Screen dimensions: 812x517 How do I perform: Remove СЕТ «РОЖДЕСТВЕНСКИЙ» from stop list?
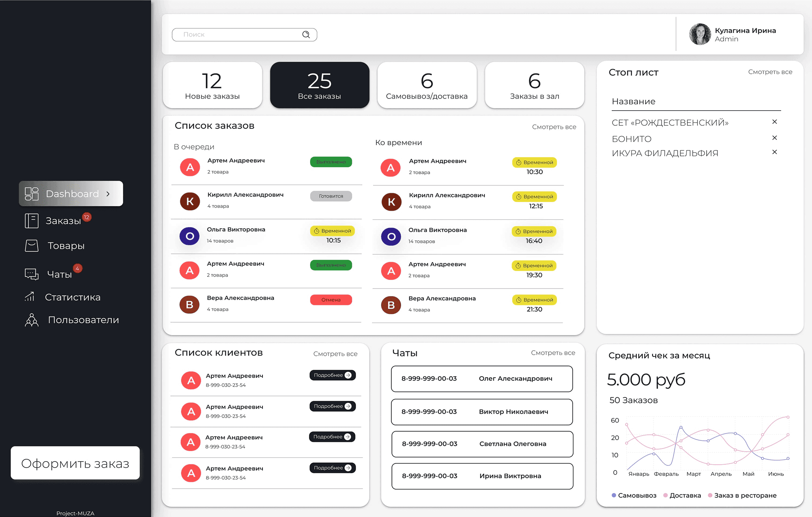pyautogui.click(x=774, y=122)
